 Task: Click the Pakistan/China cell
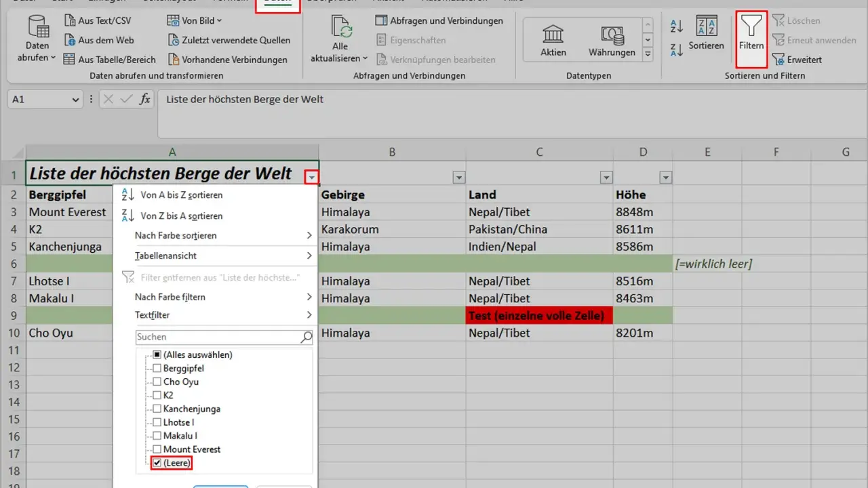540,229
